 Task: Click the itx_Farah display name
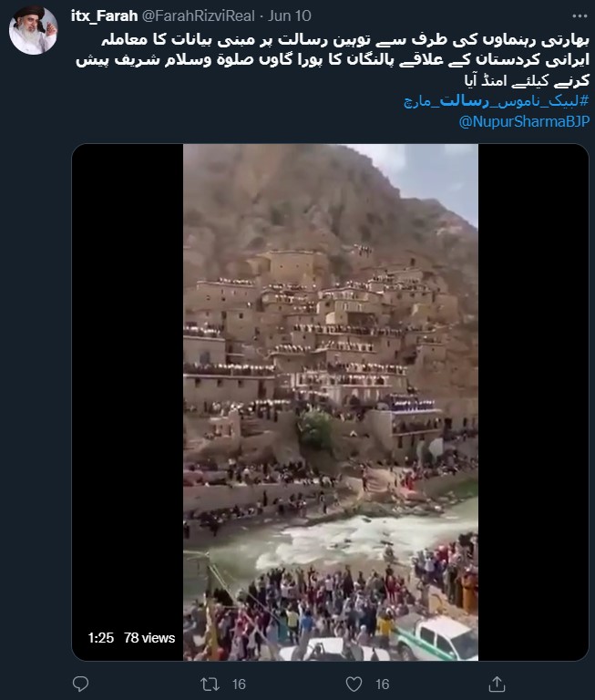(x=104, y=16)
